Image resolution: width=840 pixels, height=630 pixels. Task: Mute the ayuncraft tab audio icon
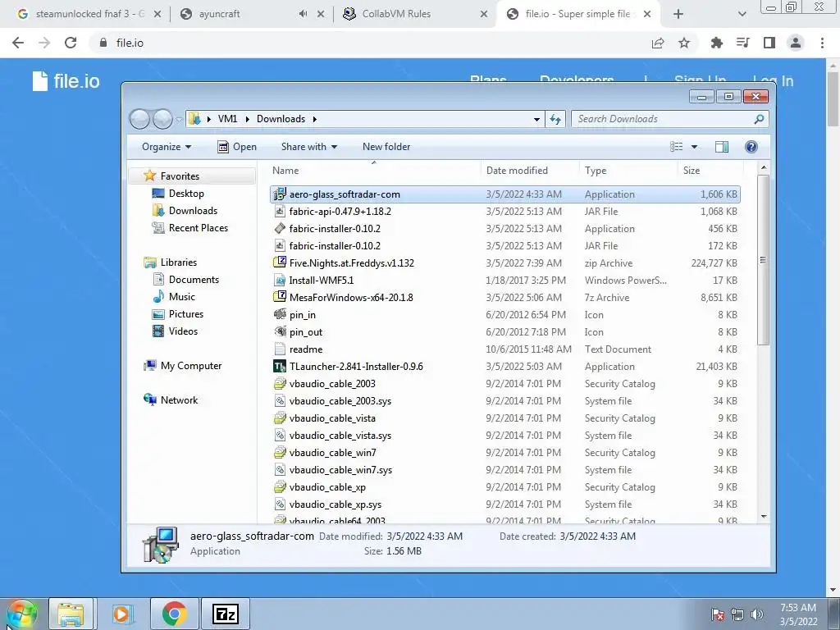point(304,14)
